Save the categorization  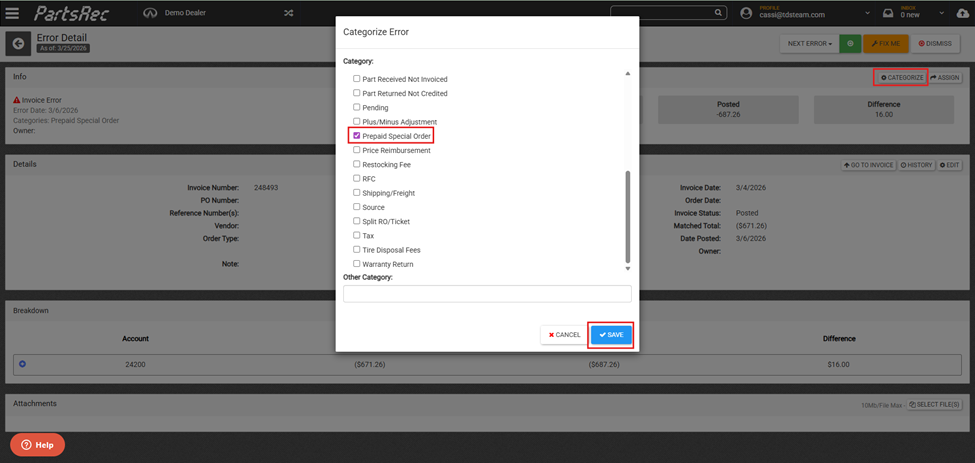[611, 334]
